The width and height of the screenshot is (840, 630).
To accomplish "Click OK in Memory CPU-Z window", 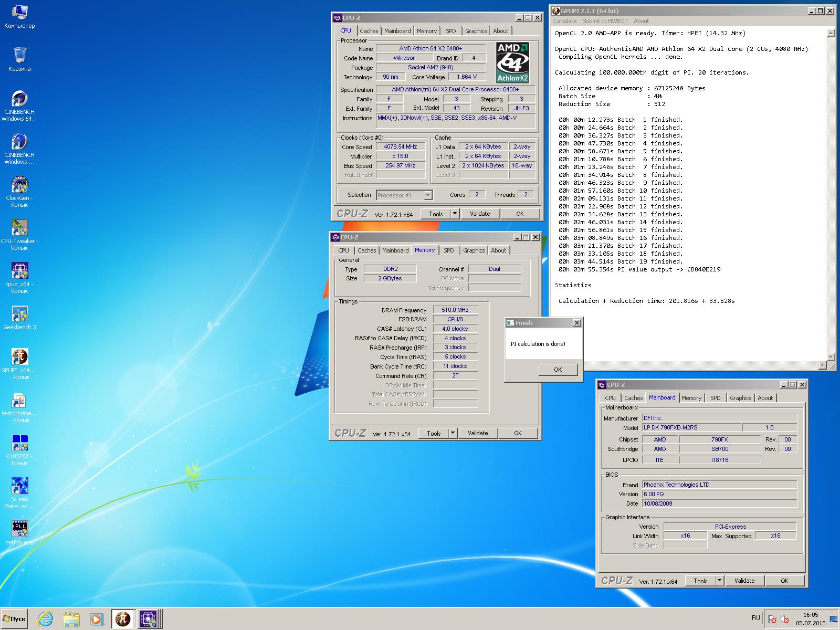I will [518, 433].
